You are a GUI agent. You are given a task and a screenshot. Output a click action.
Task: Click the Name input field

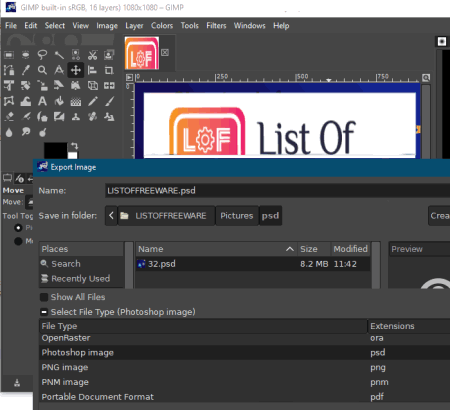click(277, 191)
